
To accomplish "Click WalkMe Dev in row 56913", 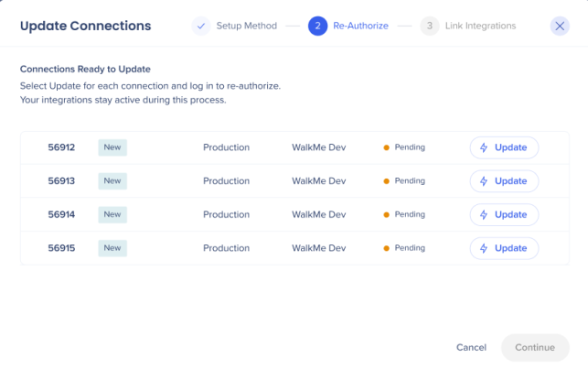I will (319, 181).
